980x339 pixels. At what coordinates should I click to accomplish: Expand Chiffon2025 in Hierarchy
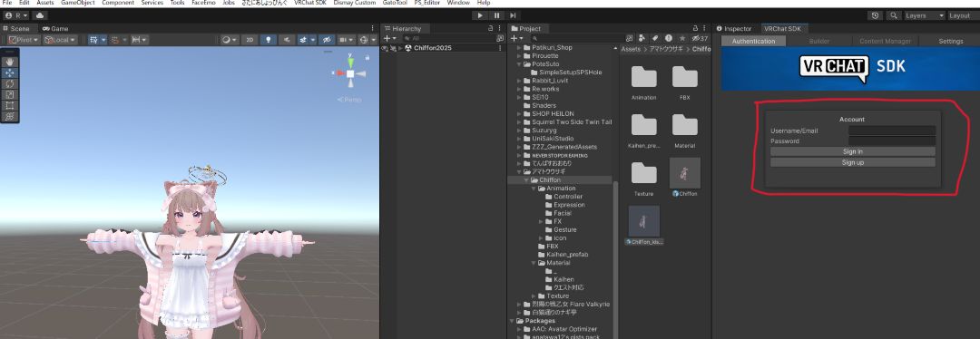400,48
